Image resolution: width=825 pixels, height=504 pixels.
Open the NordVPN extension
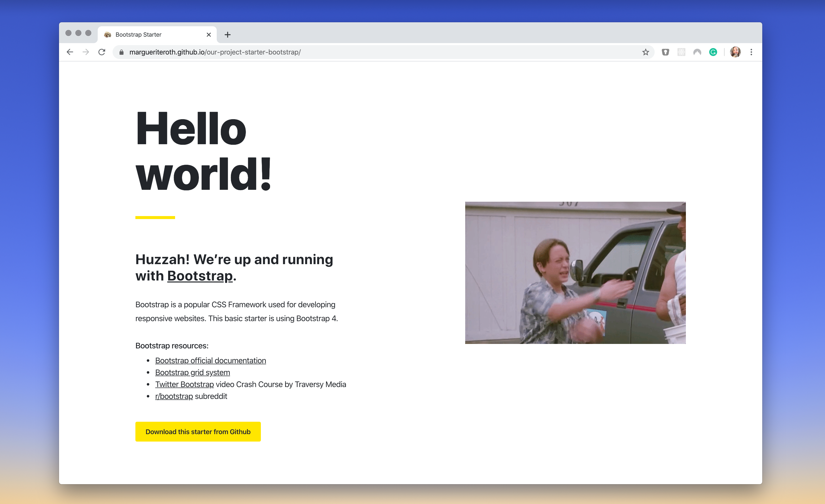click(697, 52)
